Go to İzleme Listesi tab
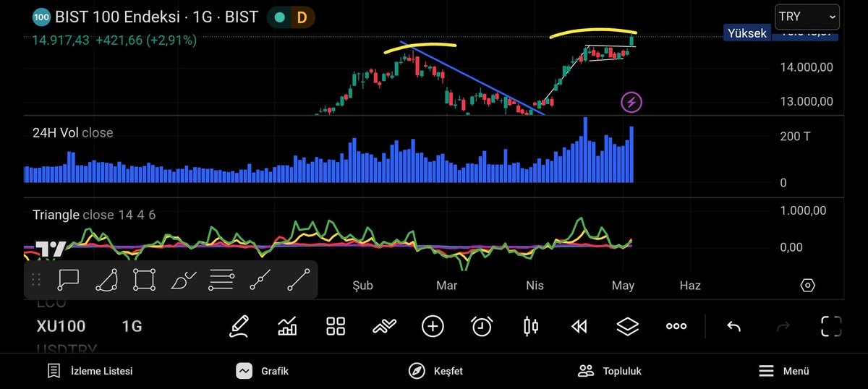Viewport: 868px width, 389px height. [x=90, y=371]
